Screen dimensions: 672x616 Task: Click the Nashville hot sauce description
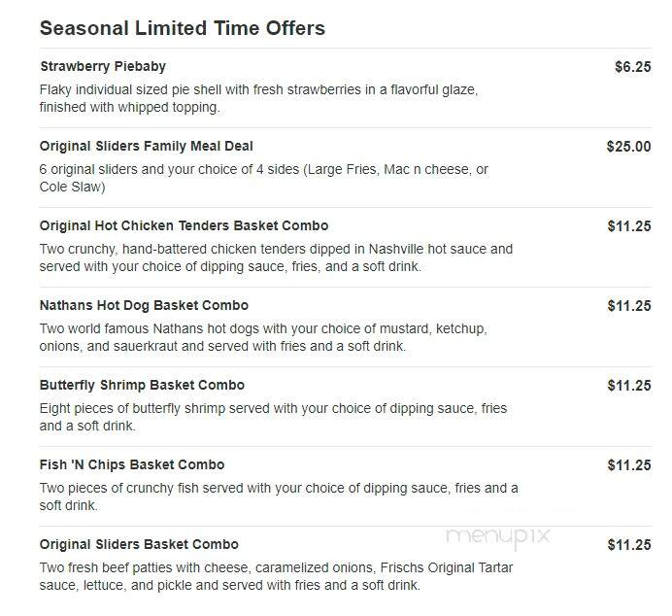276,258
